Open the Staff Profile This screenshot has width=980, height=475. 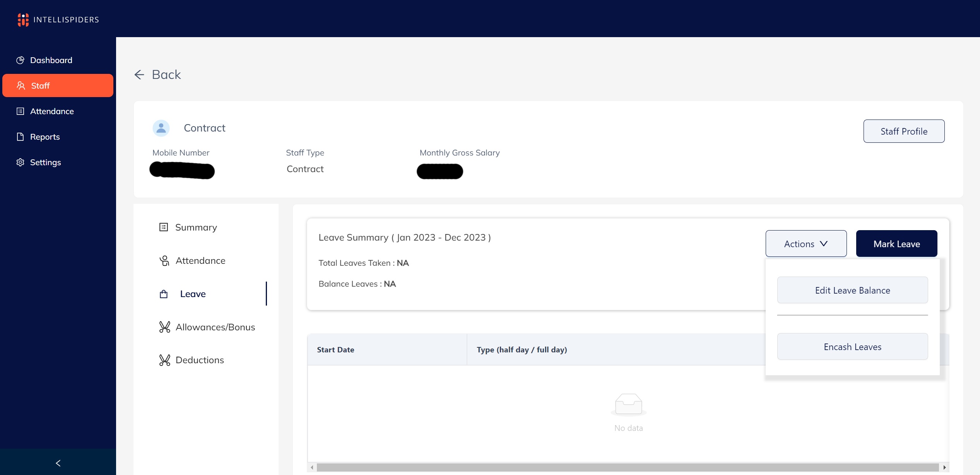point(904,131)
